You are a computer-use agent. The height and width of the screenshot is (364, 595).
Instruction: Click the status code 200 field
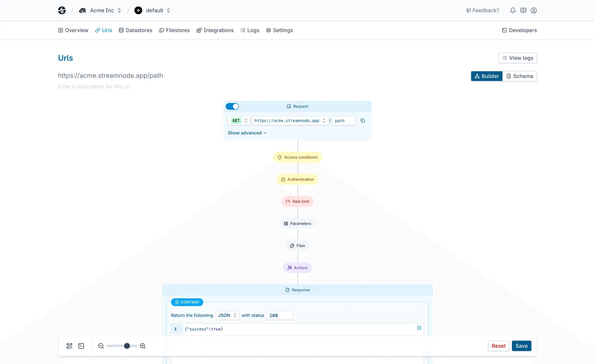pos(279,316)
